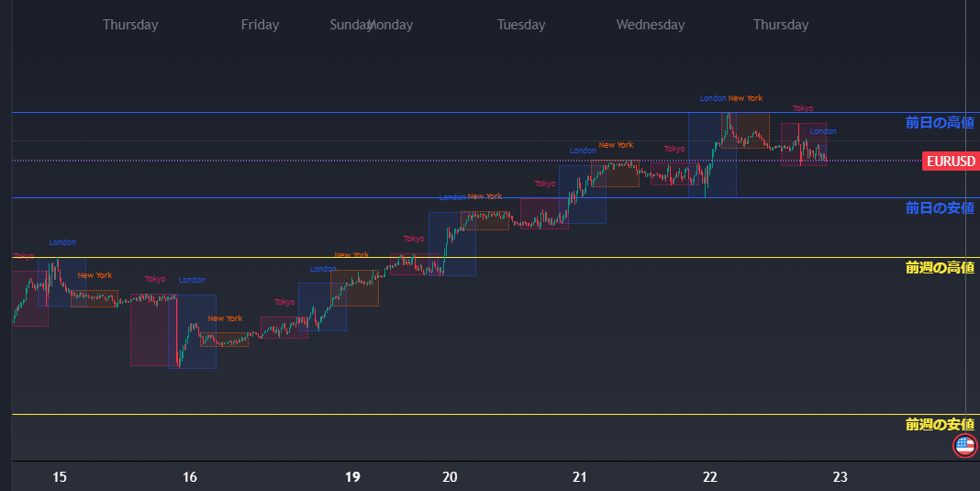Pick date 19 on the bottom axis
980x491 pixels.
[x=352, y=477]
